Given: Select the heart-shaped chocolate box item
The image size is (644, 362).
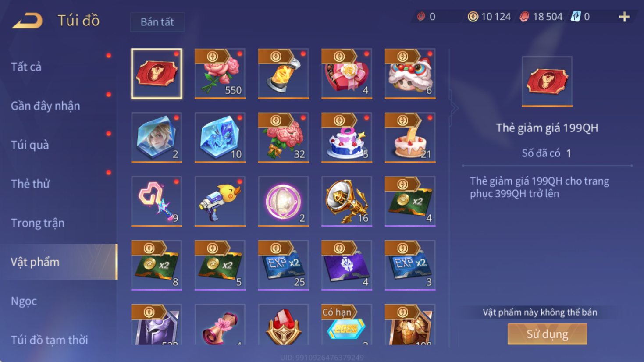Looking at the screenshot, I should [347, 74].
